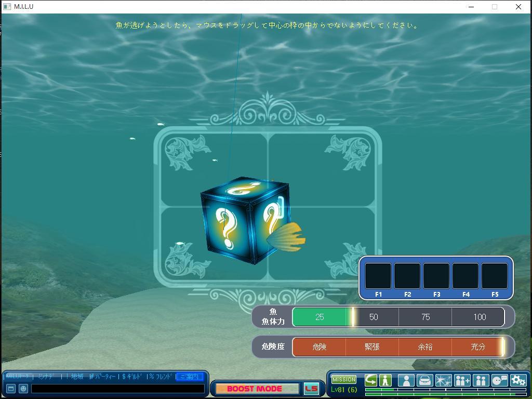The height and width of the screenshot is (399, 532).
Task: Click the F2 item slot
Action: [x=407, y=276]
